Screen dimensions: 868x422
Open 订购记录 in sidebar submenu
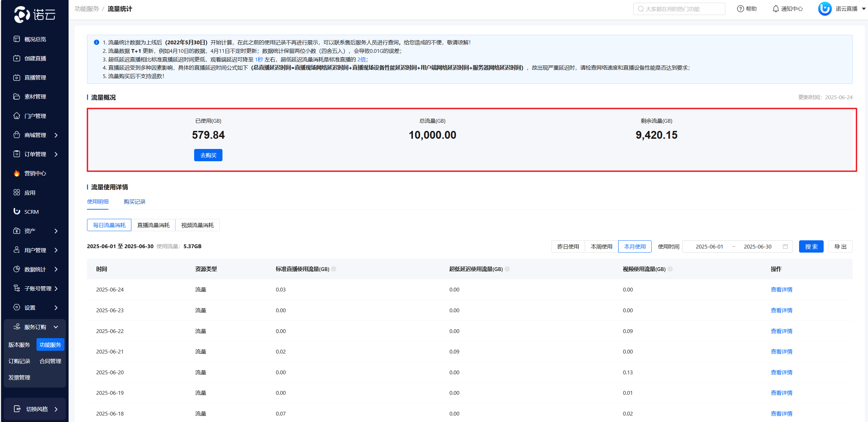tap(19, 361)
